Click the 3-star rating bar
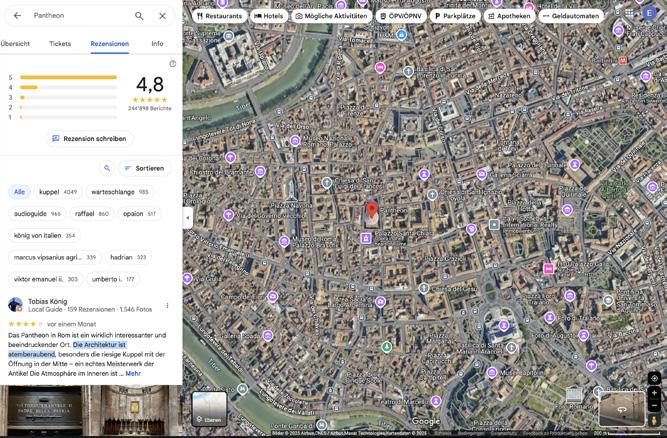Viewport: 667px width, 438px height. click(x=68, y=97)
